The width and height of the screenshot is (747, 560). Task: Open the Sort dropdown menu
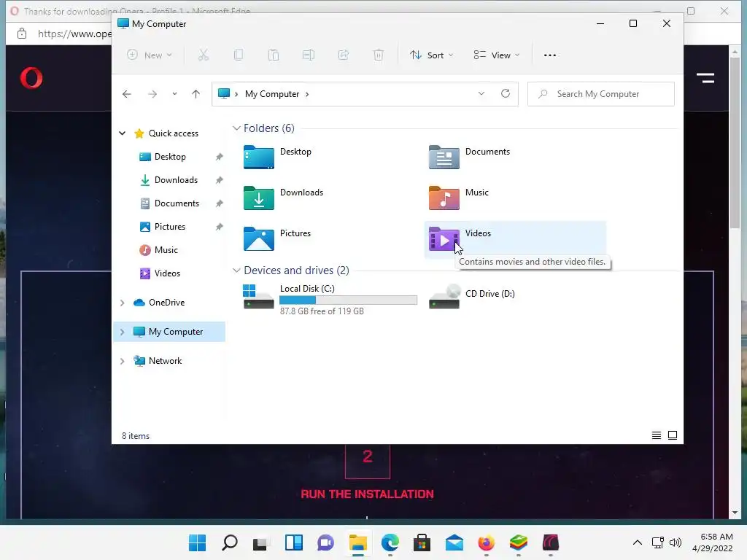pos(432,55)
